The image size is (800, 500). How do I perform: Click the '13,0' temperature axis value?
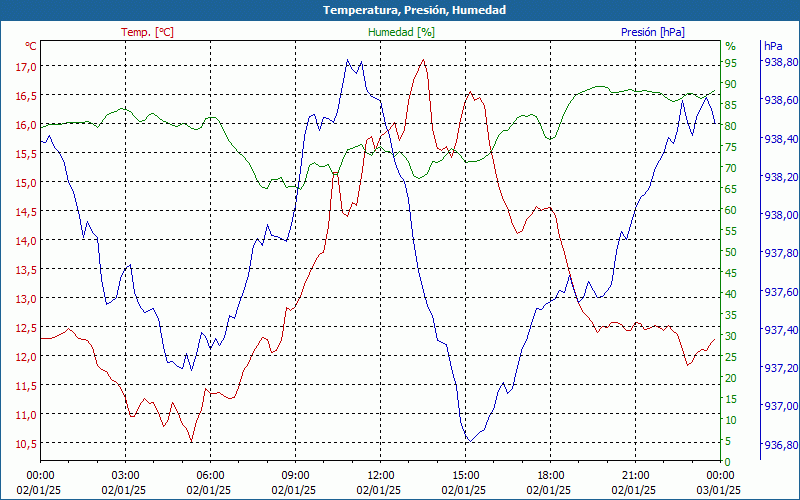point(24,298)
